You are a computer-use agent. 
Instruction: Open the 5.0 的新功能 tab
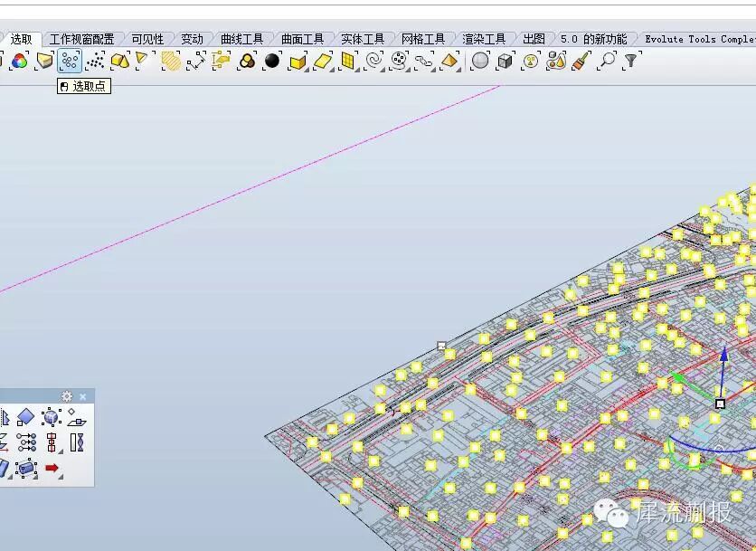[593, 39]
